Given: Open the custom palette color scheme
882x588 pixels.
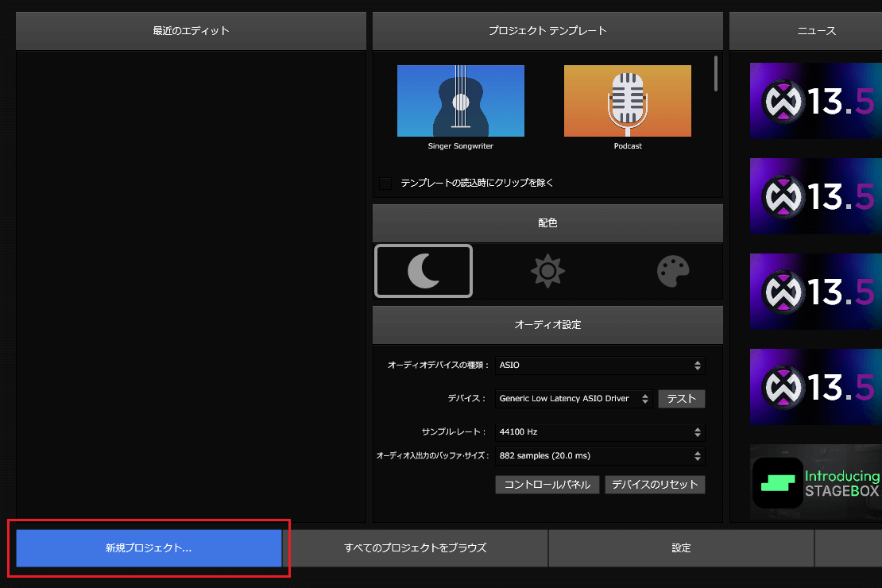Looking at the screenshot, I should (x=673, y=271).
